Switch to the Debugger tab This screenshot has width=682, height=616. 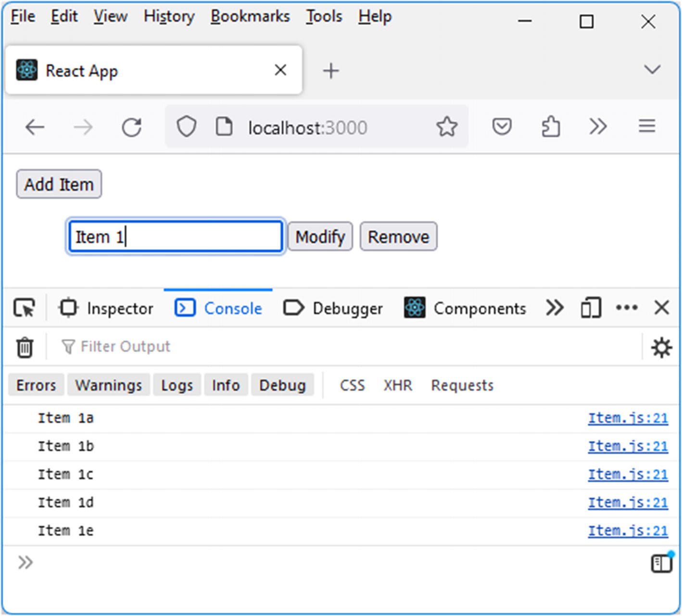point(333,308)
